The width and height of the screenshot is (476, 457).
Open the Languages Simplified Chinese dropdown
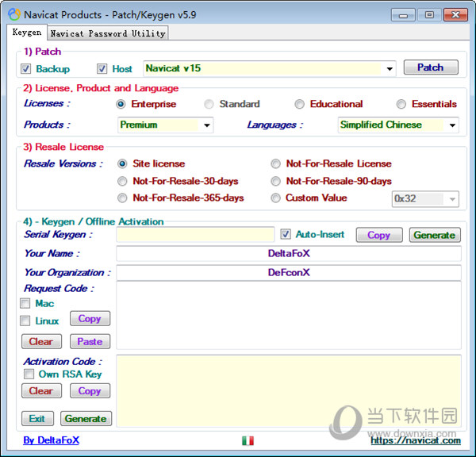tap(452, 125)
